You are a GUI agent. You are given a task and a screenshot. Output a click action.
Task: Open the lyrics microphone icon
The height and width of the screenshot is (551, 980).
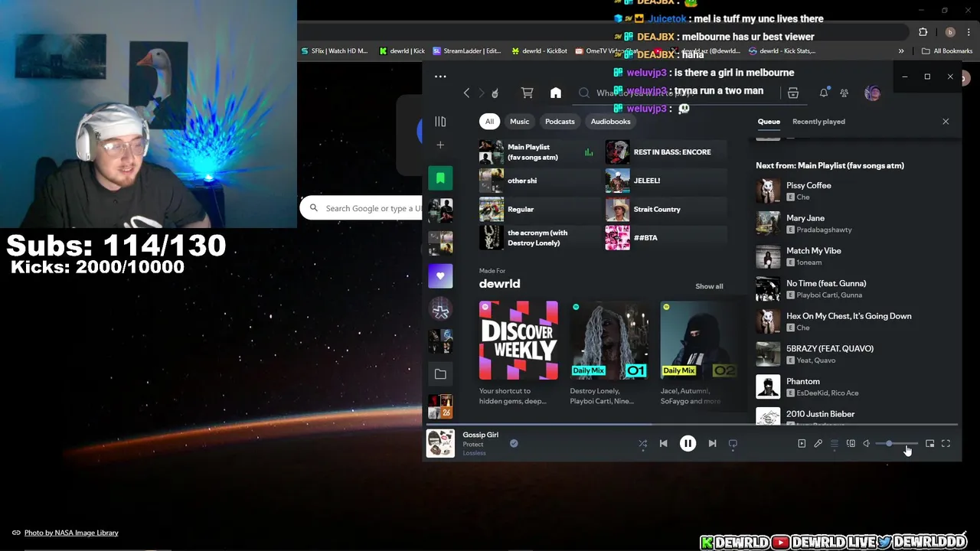(x=818, y=444)
